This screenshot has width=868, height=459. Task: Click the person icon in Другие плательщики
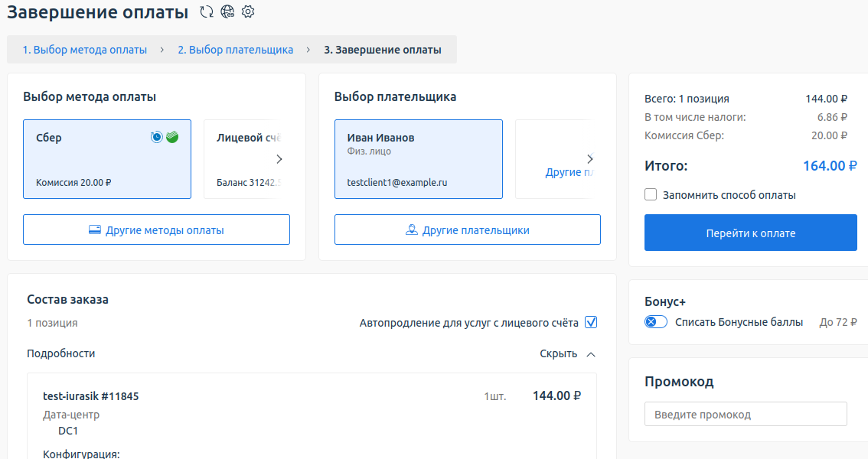pyautogui.click(x=411, y=230)
